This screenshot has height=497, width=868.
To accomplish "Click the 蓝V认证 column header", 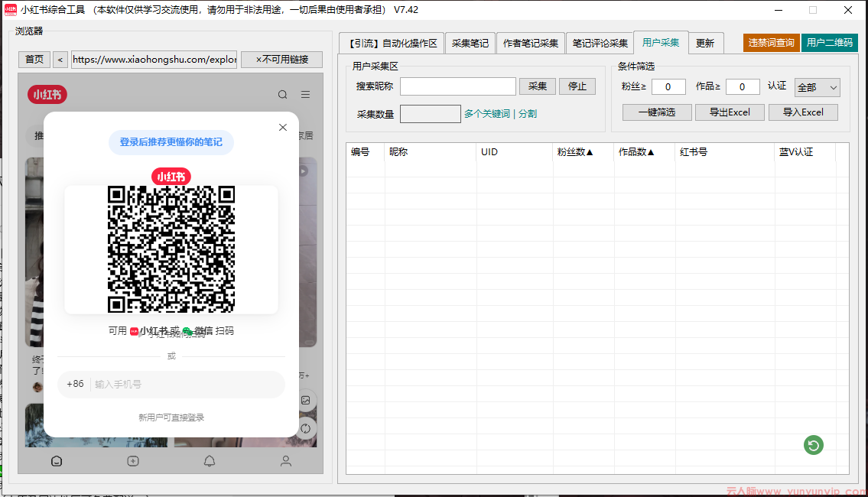I will tap(805, 152).
